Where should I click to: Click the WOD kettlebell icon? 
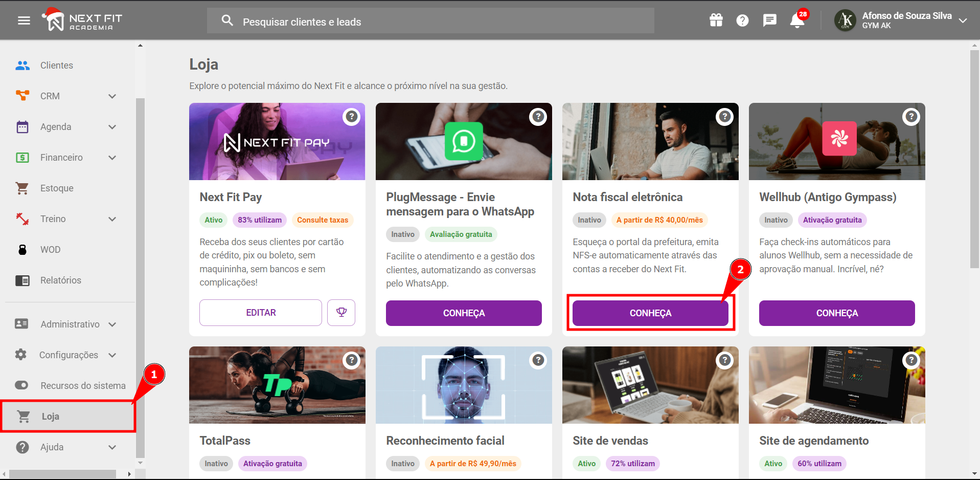[22, 250]
